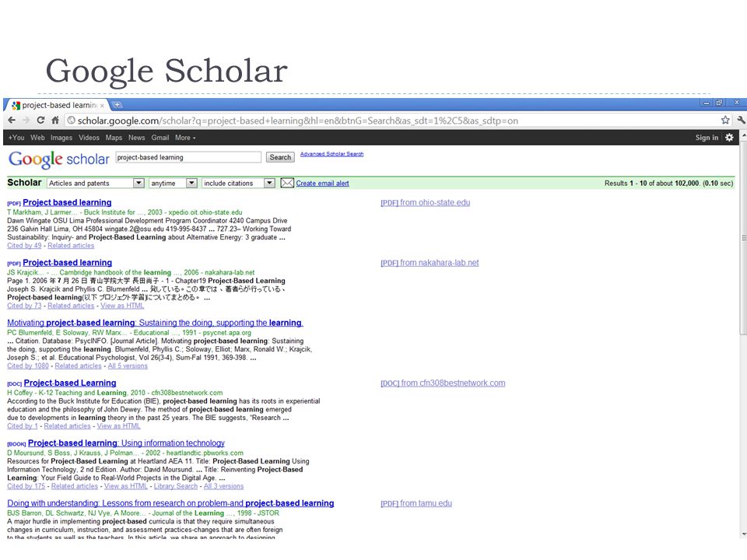Open All 3 versions link
The image size is (747, 560).
pyautogui.click(x=223, y=486)
